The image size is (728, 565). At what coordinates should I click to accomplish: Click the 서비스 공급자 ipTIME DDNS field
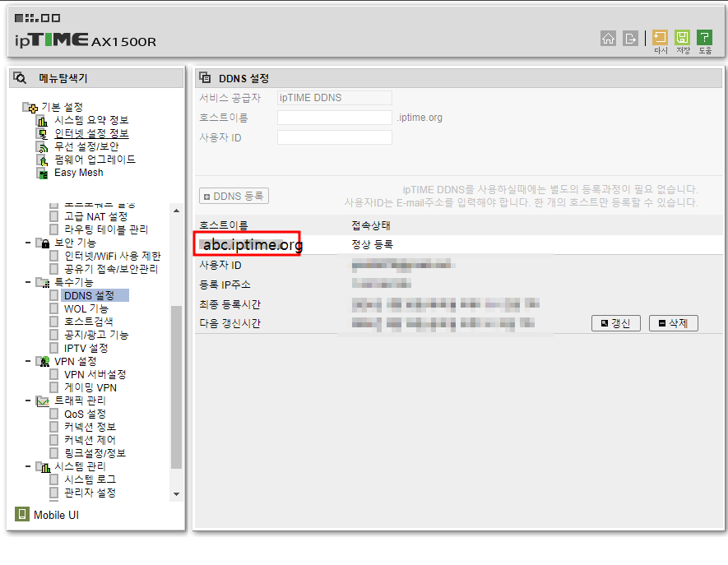(x=334, y=98)
